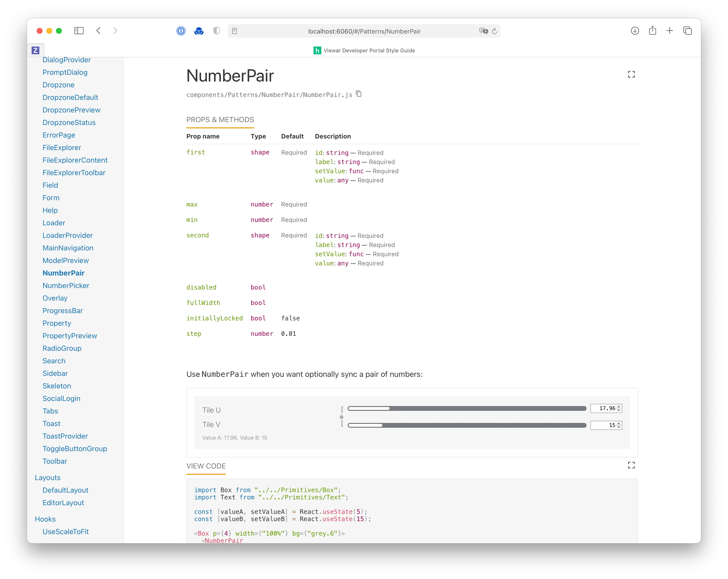The width and height of the screenshot is (728, 579).
Task: Go forward to the next page
Action: [115, 31]
